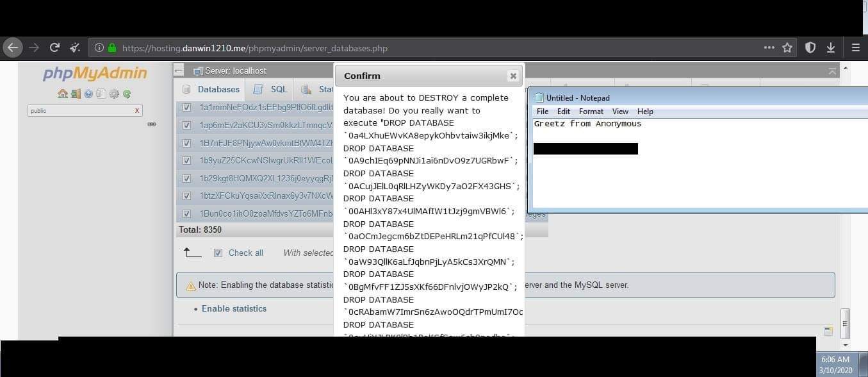Open the Firefox hamburger menu

coord(855,47)
